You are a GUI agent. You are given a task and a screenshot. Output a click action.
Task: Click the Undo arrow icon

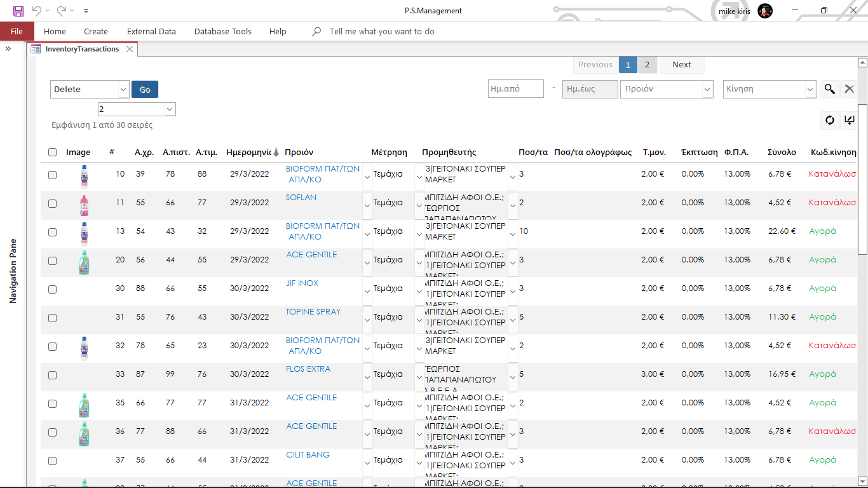[36, 11]
